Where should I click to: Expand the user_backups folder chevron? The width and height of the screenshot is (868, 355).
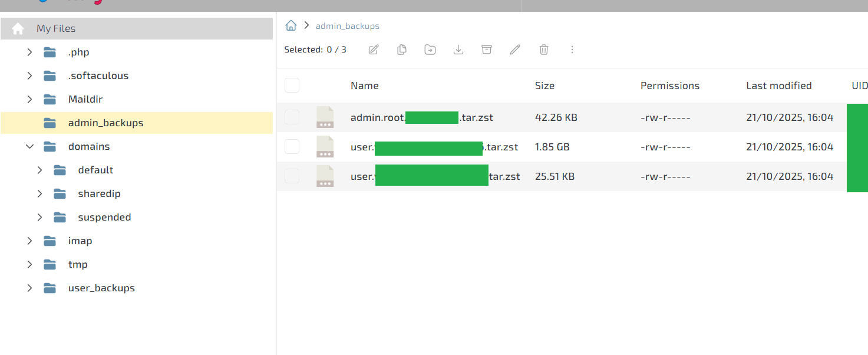tap(29, 288)
